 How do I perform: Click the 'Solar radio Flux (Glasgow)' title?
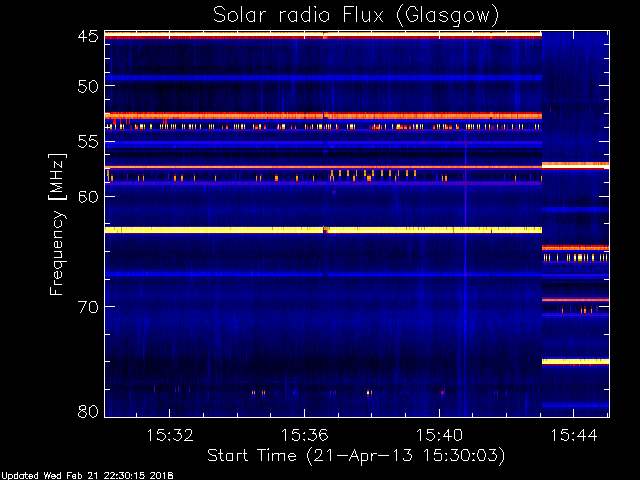point(356,16)
